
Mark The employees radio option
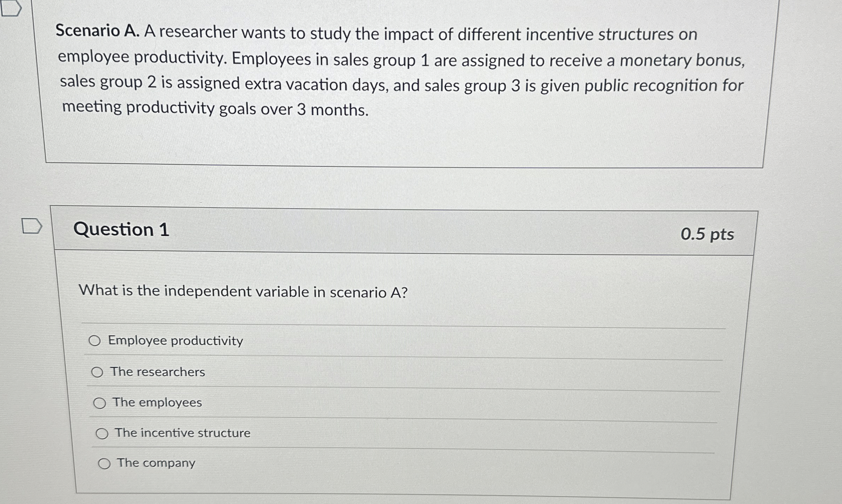(x=99, y=403)
